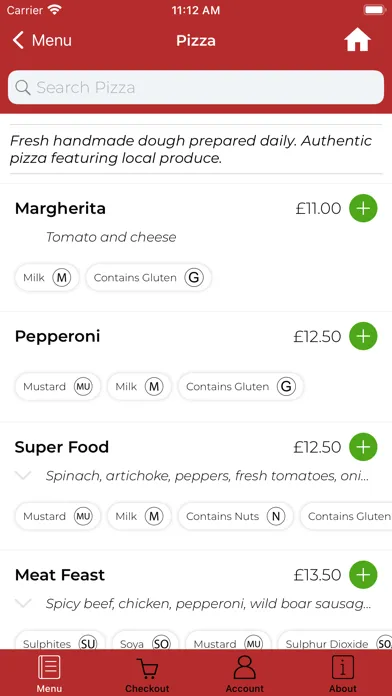The width and height of the screenshot is (392, 696).
Task: Expand Meat Feast description chevron
Action: pyautogui.click(x=23, y=603)
